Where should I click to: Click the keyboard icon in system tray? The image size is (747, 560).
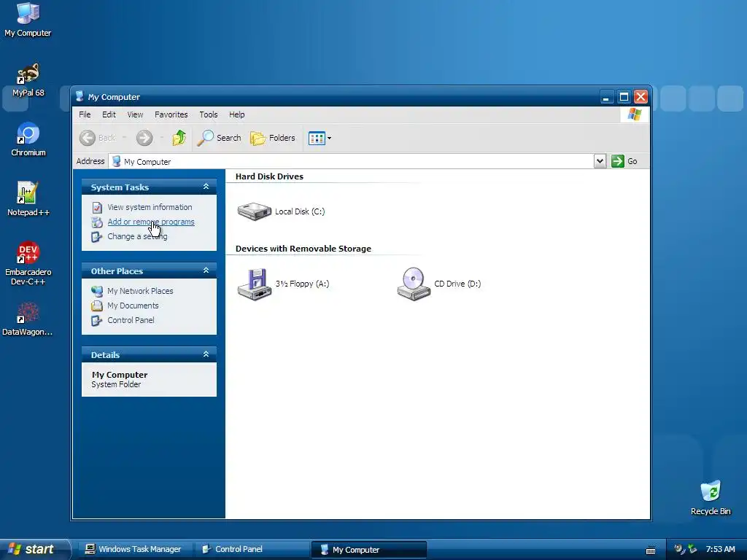point(650,550)
